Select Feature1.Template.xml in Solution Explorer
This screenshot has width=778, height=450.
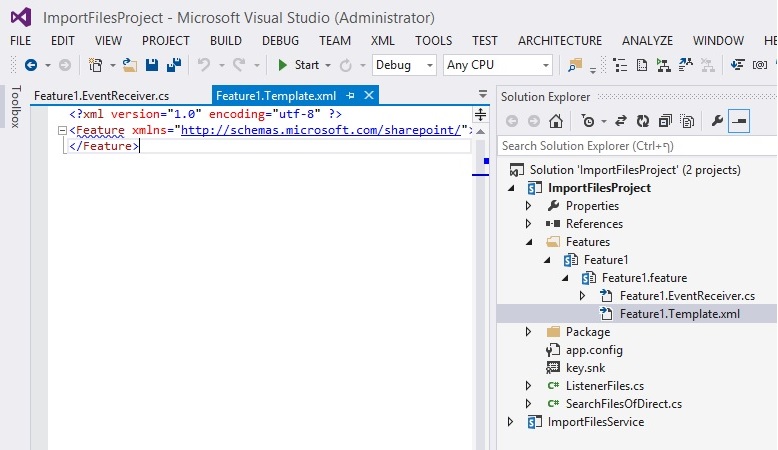[x=679, y=314]
